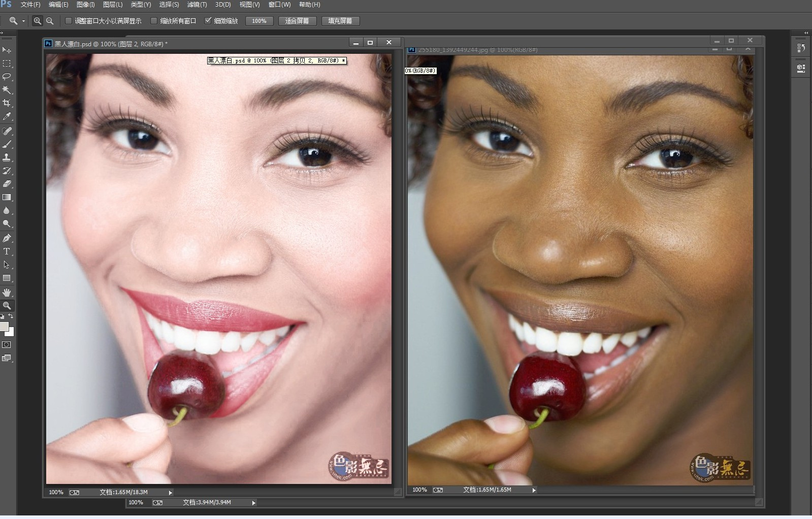Open the 滤镜(T) menu

coord(197,5)
